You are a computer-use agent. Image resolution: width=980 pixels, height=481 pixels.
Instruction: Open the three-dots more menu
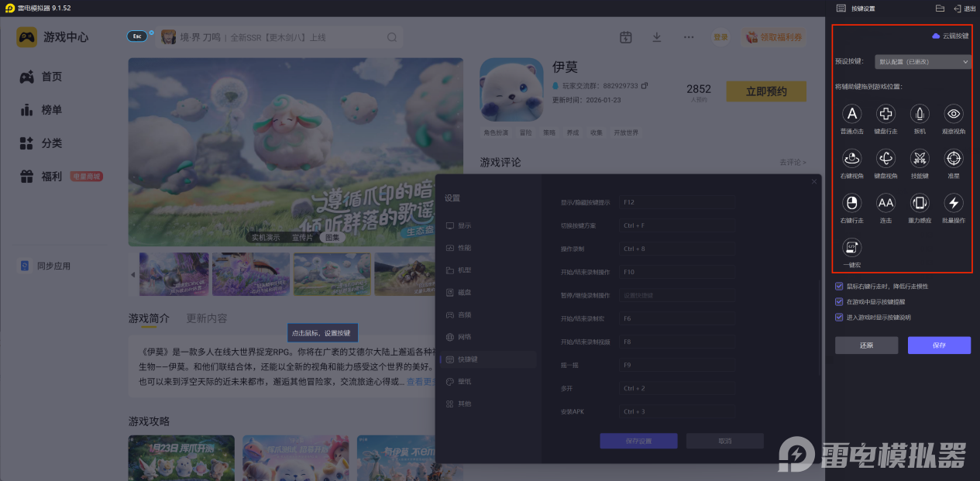(x=688, y=37)
